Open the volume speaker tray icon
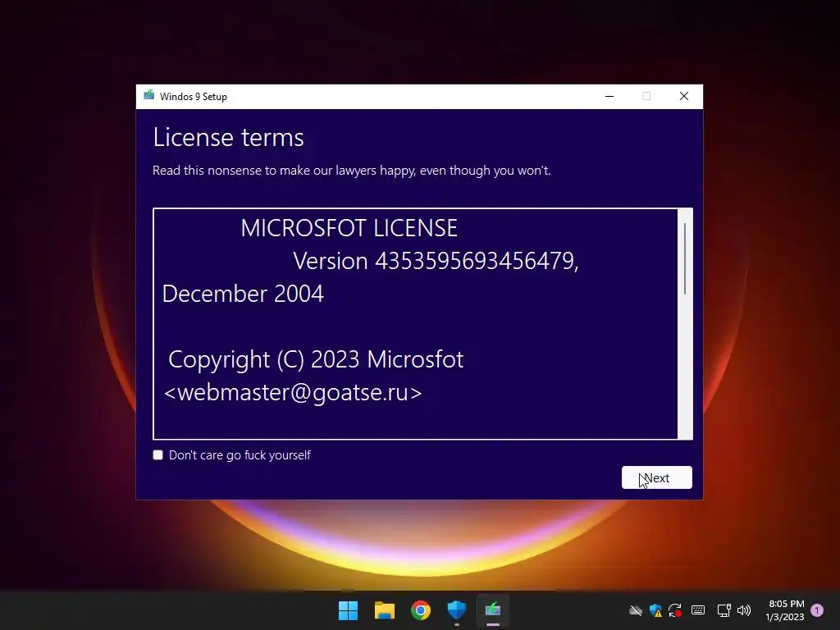 (744, 610)
